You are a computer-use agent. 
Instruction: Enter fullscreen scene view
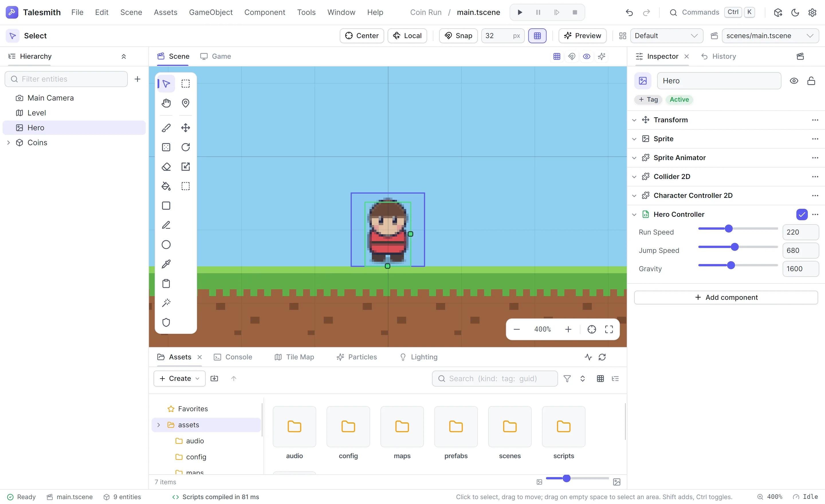[x=609, y=329]
